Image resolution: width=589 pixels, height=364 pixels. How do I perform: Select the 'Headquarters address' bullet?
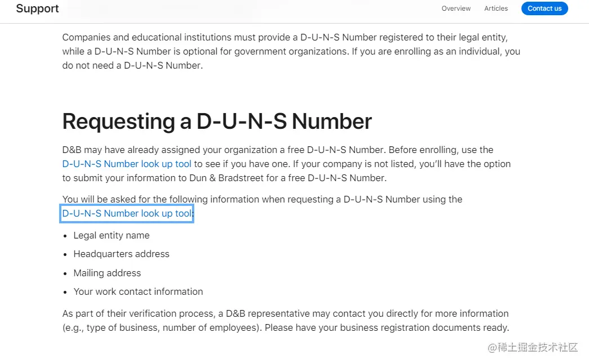(x=121, y=254)
